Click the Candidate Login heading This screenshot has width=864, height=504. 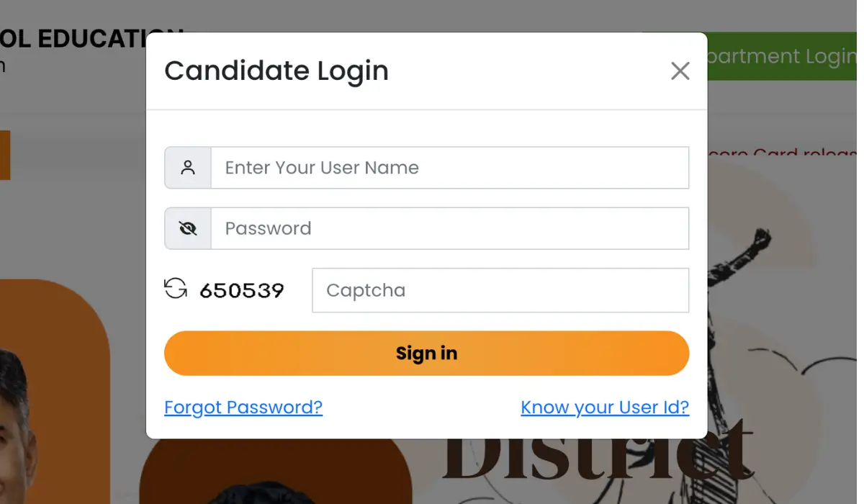coord(276,71)
